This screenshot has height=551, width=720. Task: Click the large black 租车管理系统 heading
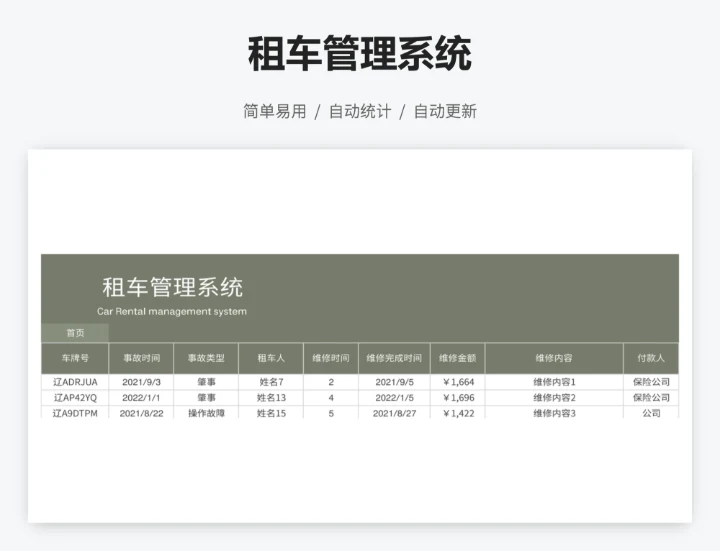(360, 54)
